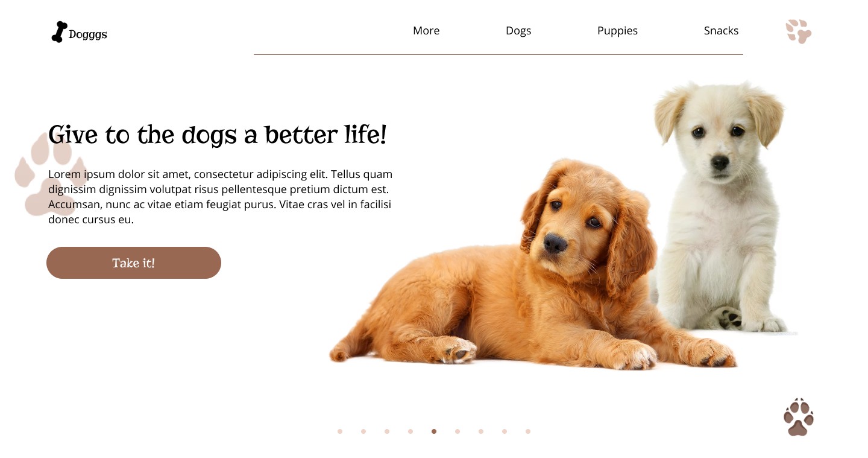Click the faded paw print behind the headline
The width and height of the screenshot is (868, 458).
[51, 174]
